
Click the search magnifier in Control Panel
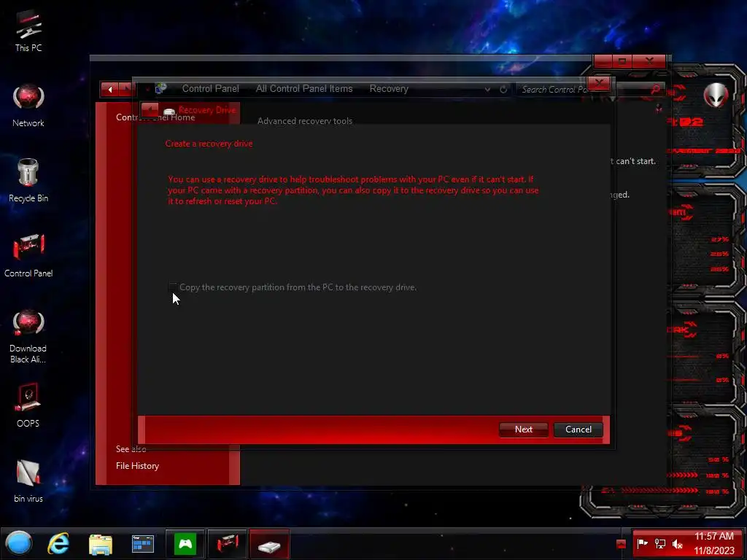tap(656, 89)
